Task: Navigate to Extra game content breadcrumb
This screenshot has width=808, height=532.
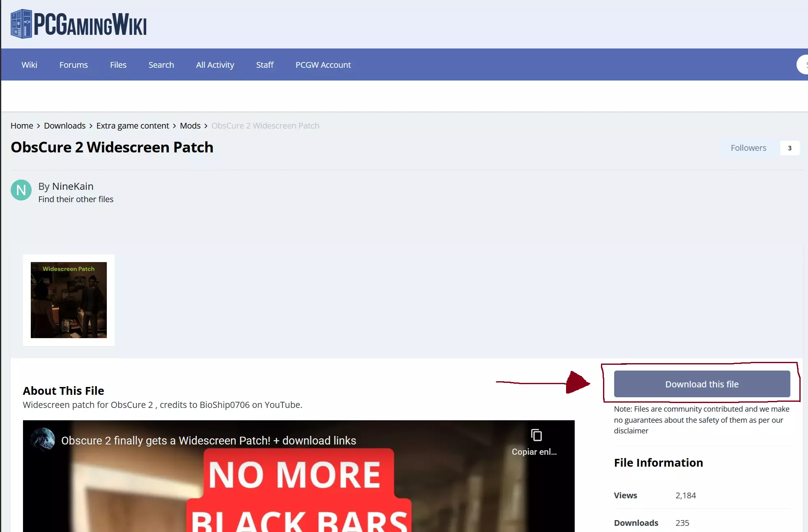Action: click(x=133, y=126)
